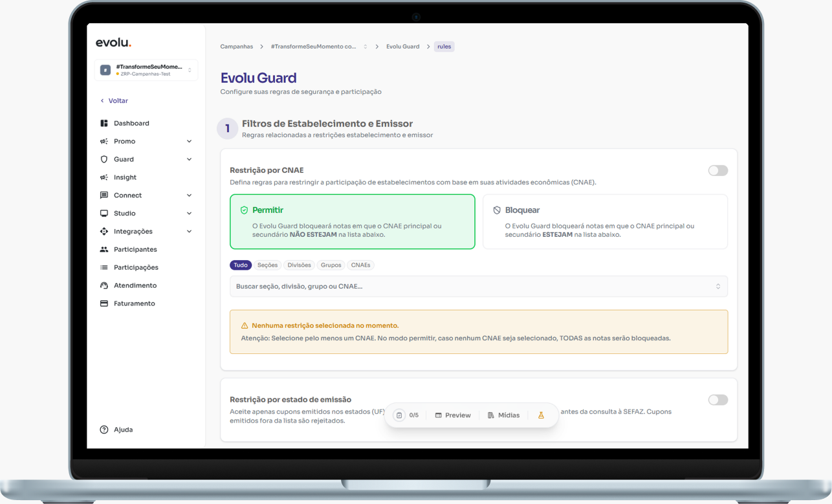The height and width of the screenshot is (504, 832).
Task: Toggle Restrição por estado de emissão switch
Action: pyautogui.click(x=718, y=400)
